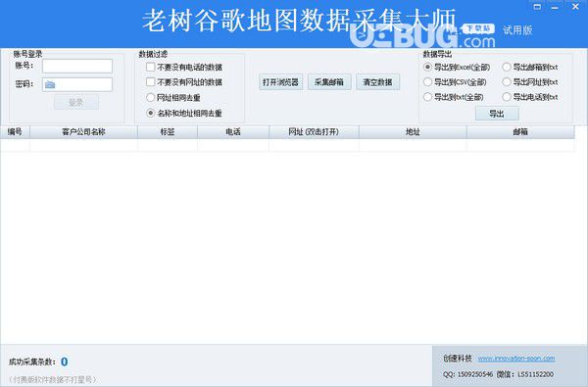Click the 邮箱 column header

pos(520,132)
